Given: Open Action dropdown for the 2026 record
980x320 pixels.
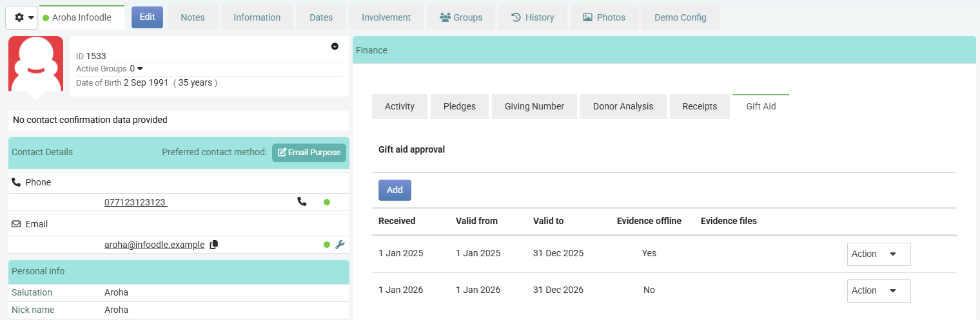Looking at the screenshot, I should 879,290.
